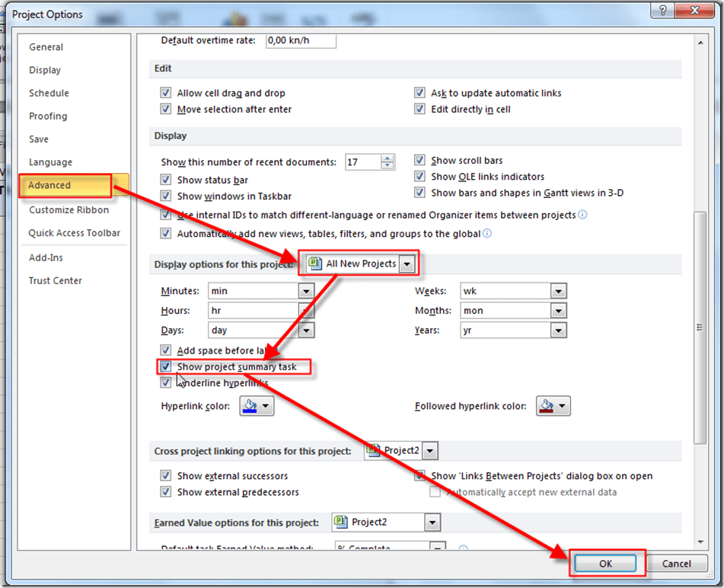Click Project2 icon in Cross project linking dropdown

(x=373, y=450)
